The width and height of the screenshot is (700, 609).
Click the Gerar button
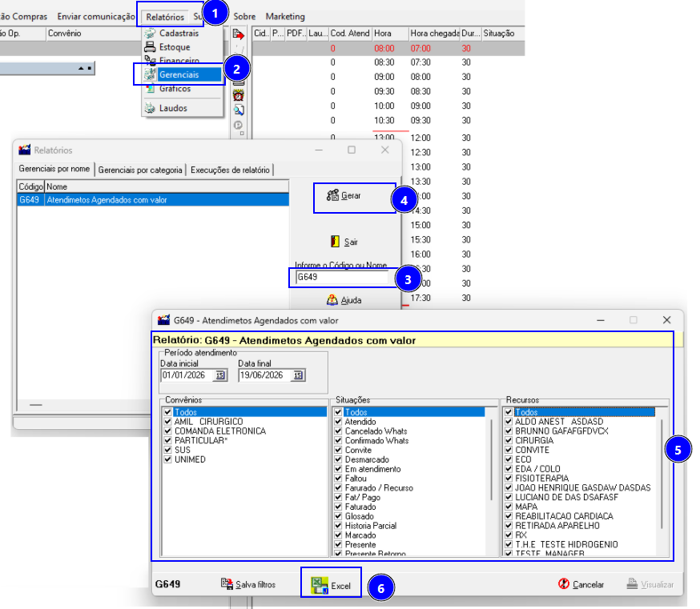pyautogui.click(x=344, y=195)
